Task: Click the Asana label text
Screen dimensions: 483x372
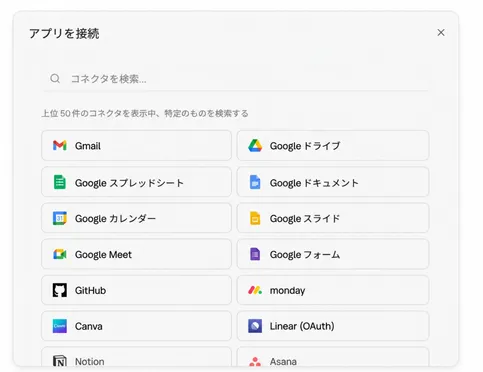Action: (x=283, y=361)
